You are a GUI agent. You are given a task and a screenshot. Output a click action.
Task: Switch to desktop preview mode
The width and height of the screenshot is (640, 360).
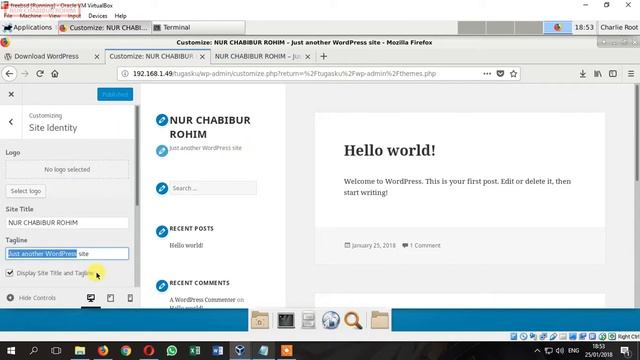pyautogui.click(x=91, y=298)
